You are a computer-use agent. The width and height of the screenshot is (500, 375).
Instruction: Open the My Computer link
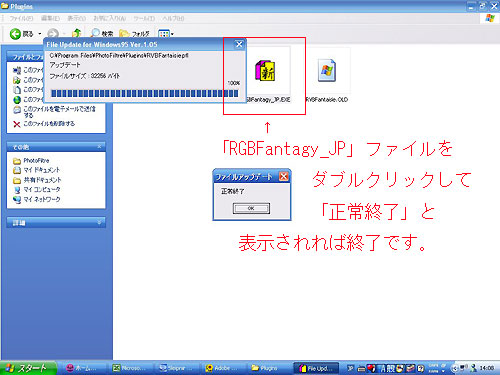42,190
